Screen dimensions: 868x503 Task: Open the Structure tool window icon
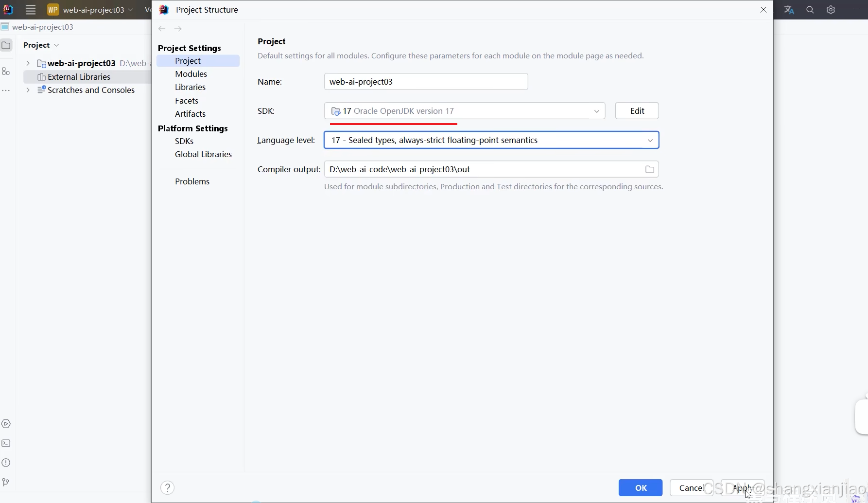pyautogui.click(x=6, y=71)
